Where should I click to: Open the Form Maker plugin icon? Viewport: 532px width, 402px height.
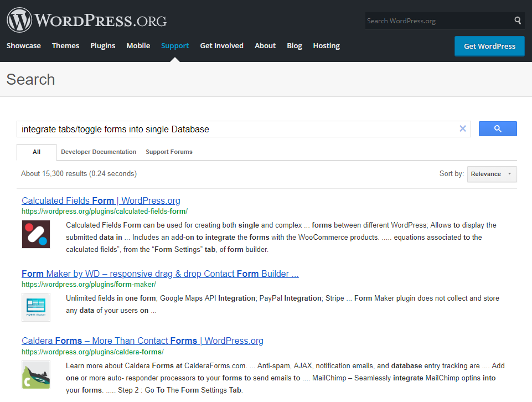coord(36,307)
